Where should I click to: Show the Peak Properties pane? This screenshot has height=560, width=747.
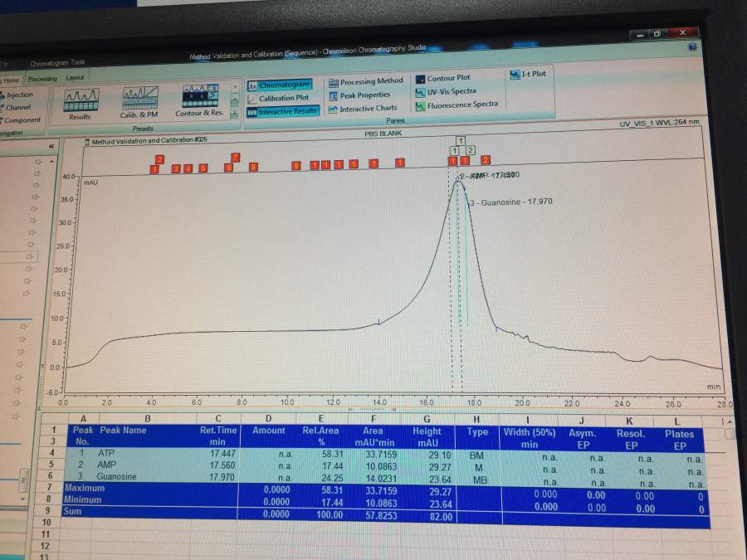[x=359, y=95]
